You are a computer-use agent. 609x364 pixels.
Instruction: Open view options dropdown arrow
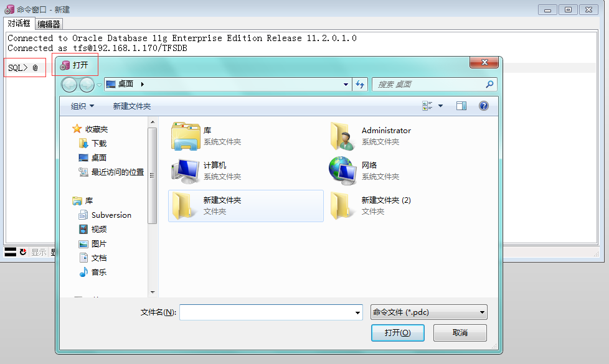[x=440, y=106]
